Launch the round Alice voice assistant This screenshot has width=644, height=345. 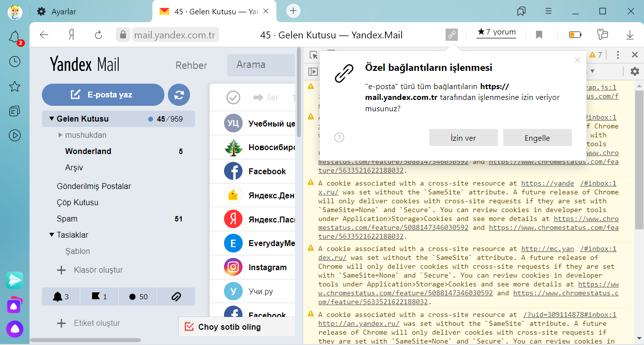tap(15, 329)
